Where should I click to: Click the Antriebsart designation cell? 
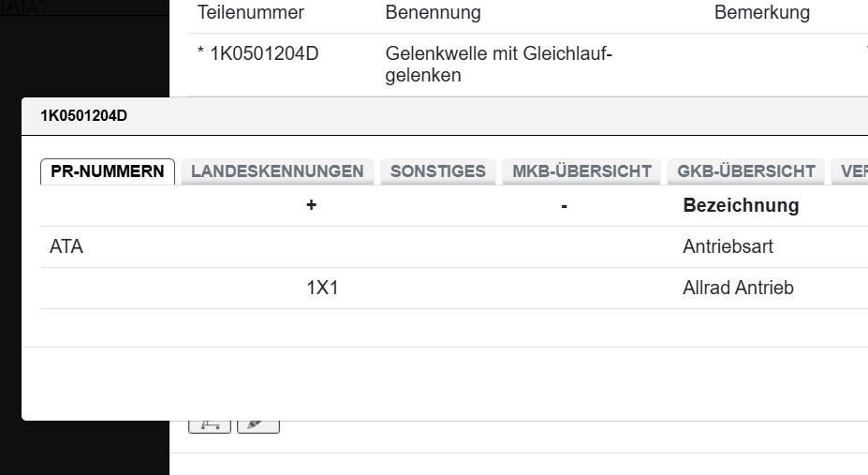[728, 247]
